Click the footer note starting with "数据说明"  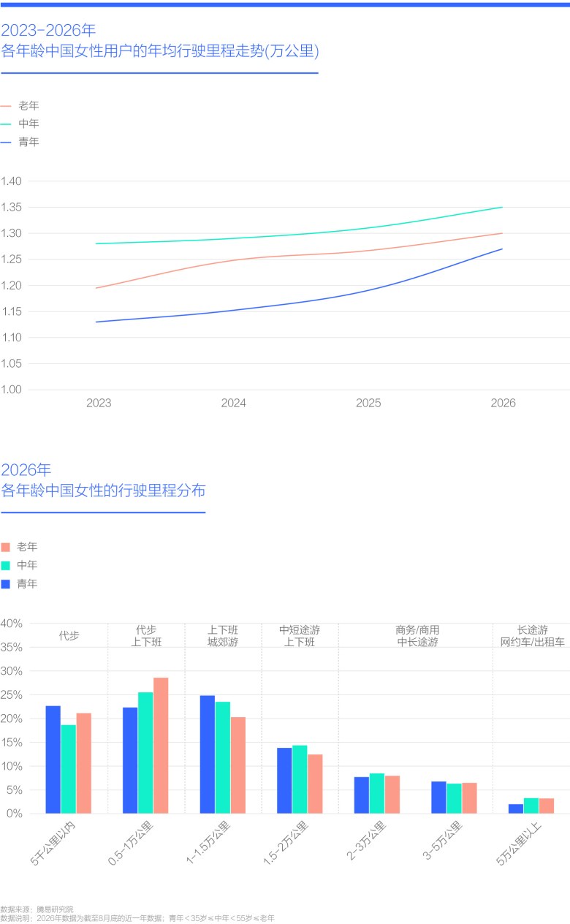(137, 917)
